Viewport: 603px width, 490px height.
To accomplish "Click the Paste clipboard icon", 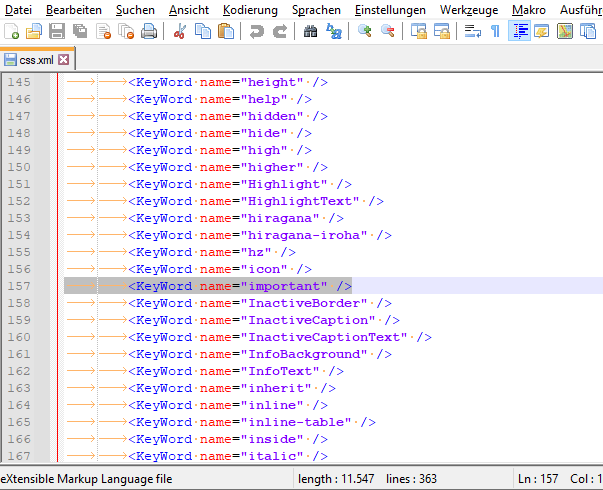I will point(226,32).
